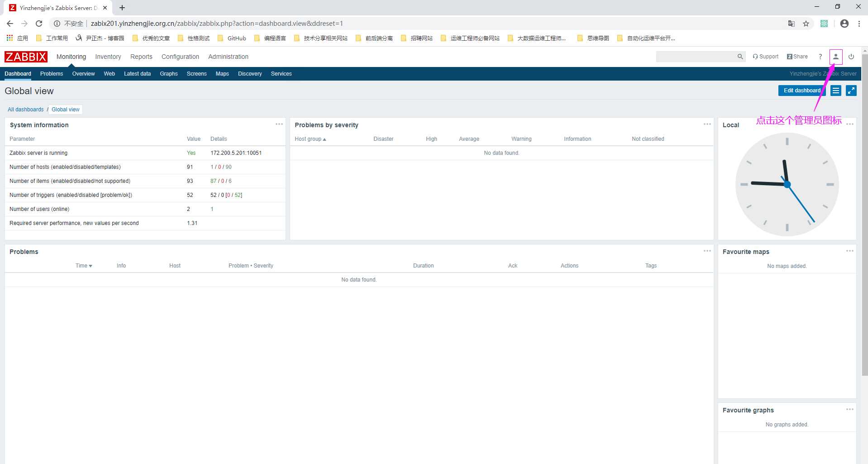Screen dimensions: 868x464
Task: Switch to the Discovery submenu tab
Action: [x=250, y=74]
